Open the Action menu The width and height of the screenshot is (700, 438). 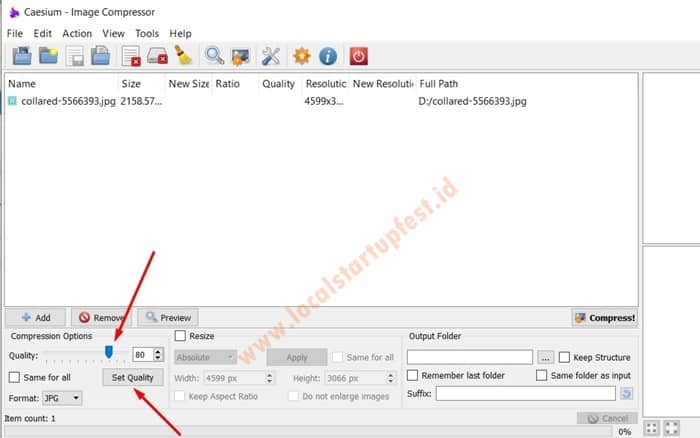(x=77, y=33)
